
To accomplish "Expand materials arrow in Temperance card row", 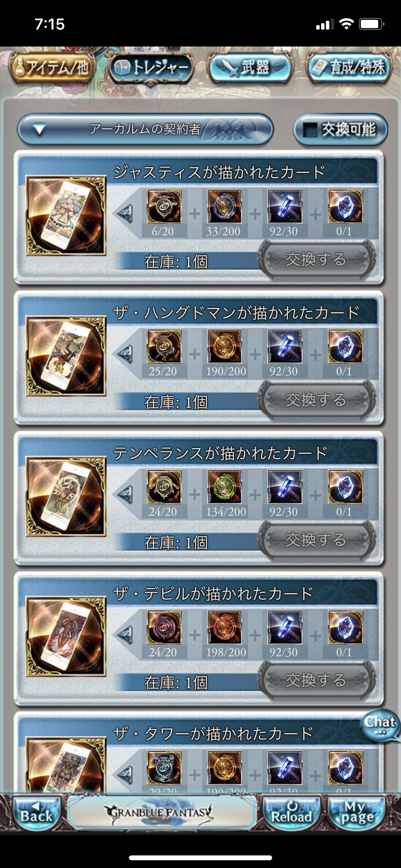I will [x=125, y=494].
